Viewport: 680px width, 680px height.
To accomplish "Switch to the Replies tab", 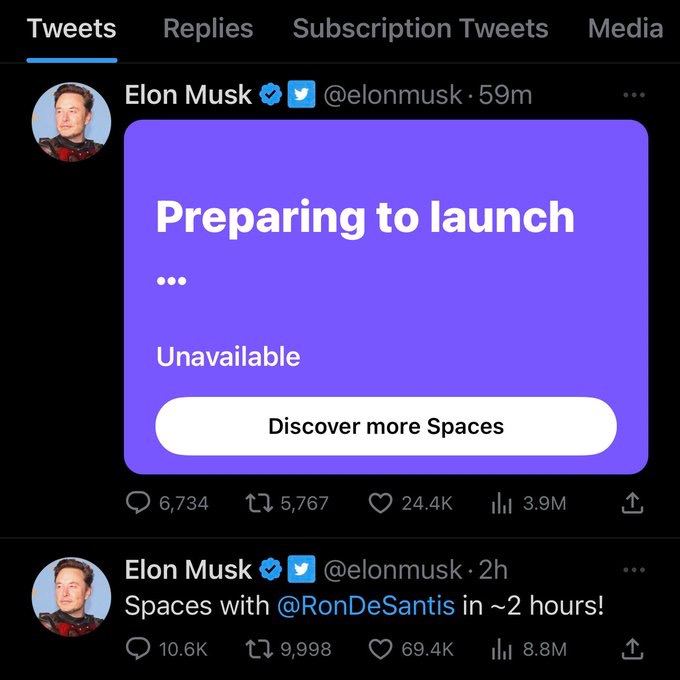I will [208, 29].
